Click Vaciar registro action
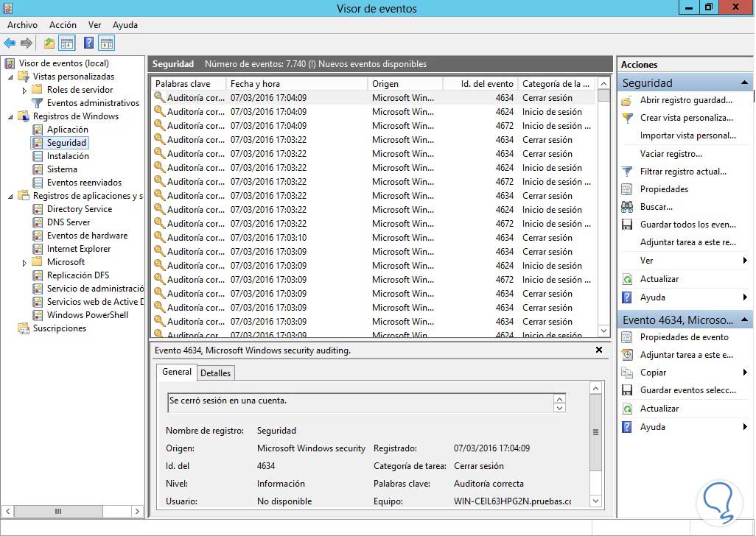This screenshot has width=756, height=536. (x=671, y=154)
